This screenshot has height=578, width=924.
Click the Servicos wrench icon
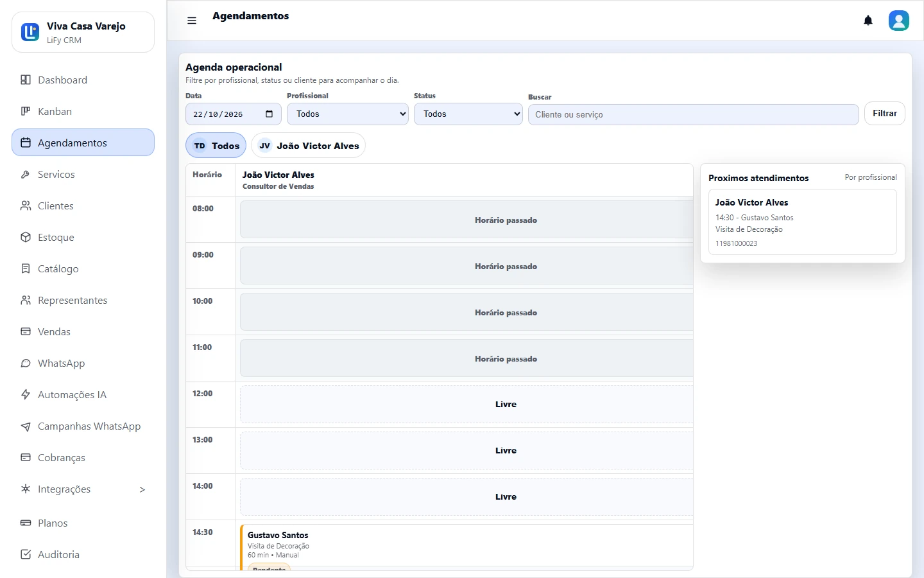coord(26,175)
